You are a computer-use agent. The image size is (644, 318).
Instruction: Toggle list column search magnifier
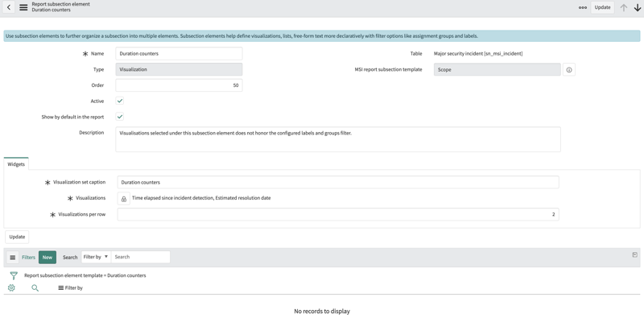click(35, 288)
